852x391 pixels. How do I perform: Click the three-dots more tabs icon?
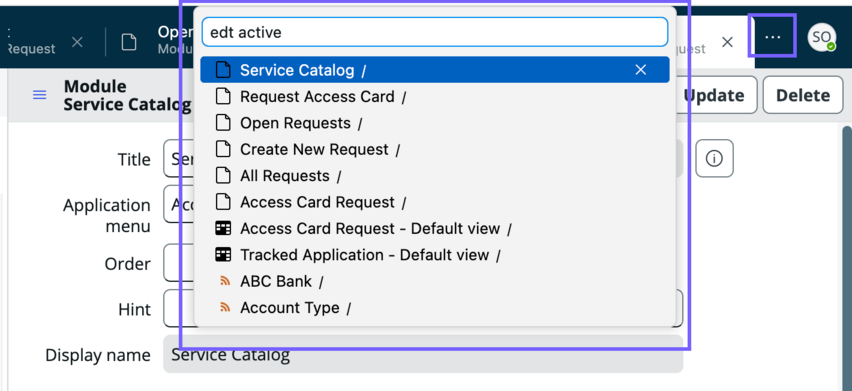point(772,37)
